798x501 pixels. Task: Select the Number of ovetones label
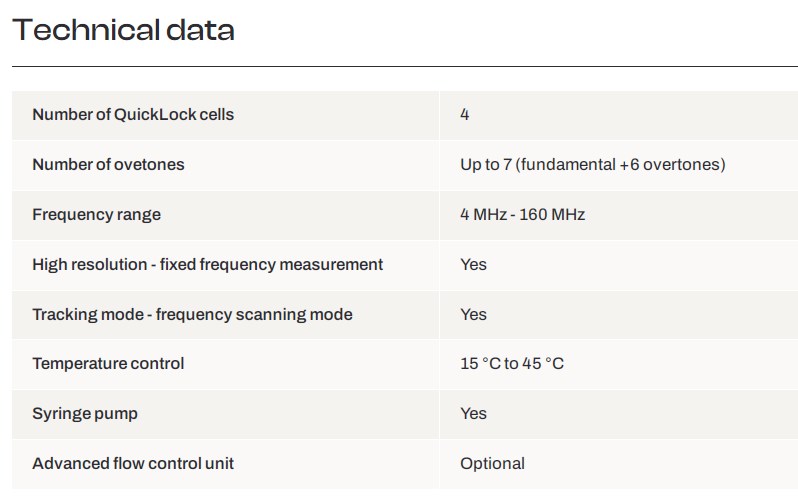pyautogui.click(x=108, y=164)
